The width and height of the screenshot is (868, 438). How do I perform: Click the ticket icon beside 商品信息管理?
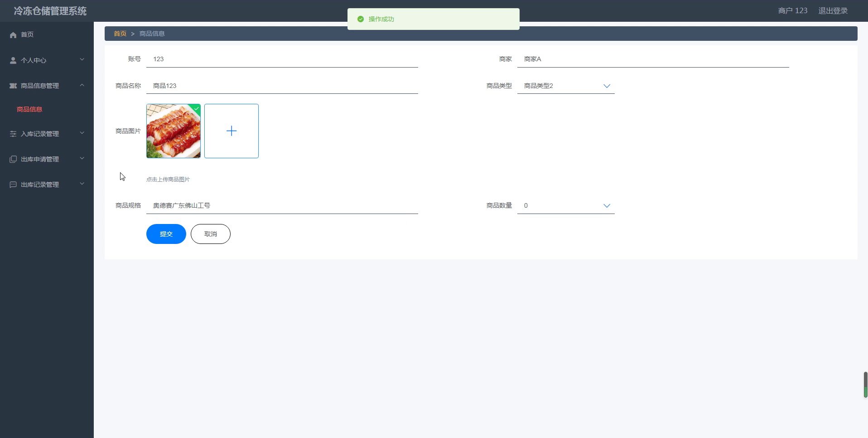pos(13,86)
